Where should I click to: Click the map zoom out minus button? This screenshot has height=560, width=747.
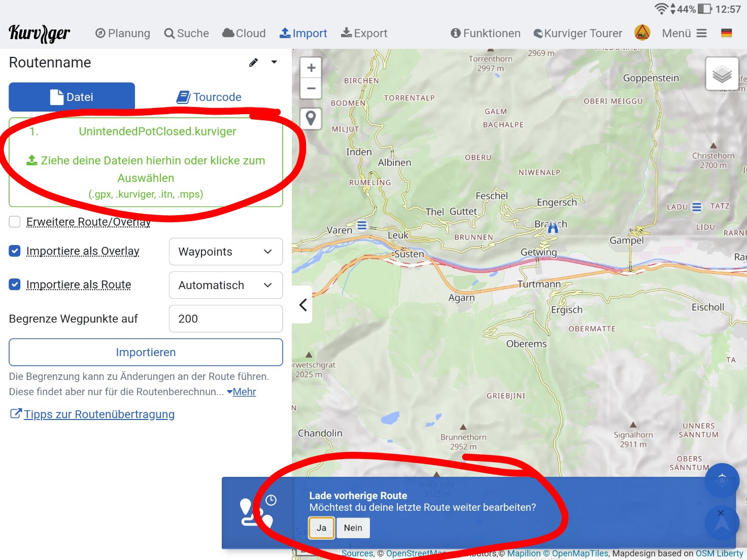click(x=311, y=88)
